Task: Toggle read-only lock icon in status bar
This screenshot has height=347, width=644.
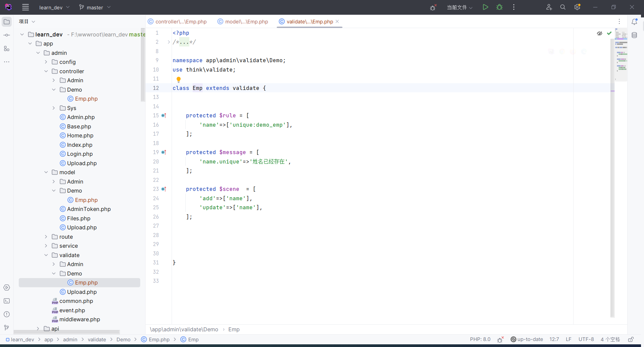Action: [x=631, y=339]
